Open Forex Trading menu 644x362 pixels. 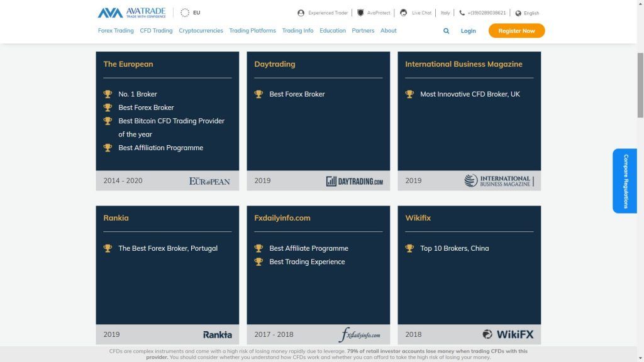pyautogui.click(x=116, y=31)
